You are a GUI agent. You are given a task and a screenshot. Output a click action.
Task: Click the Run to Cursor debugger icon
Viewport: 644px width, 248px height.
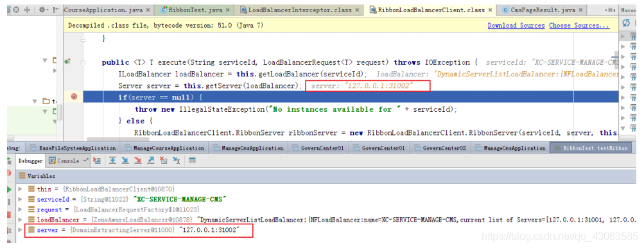tap(176, 161)
